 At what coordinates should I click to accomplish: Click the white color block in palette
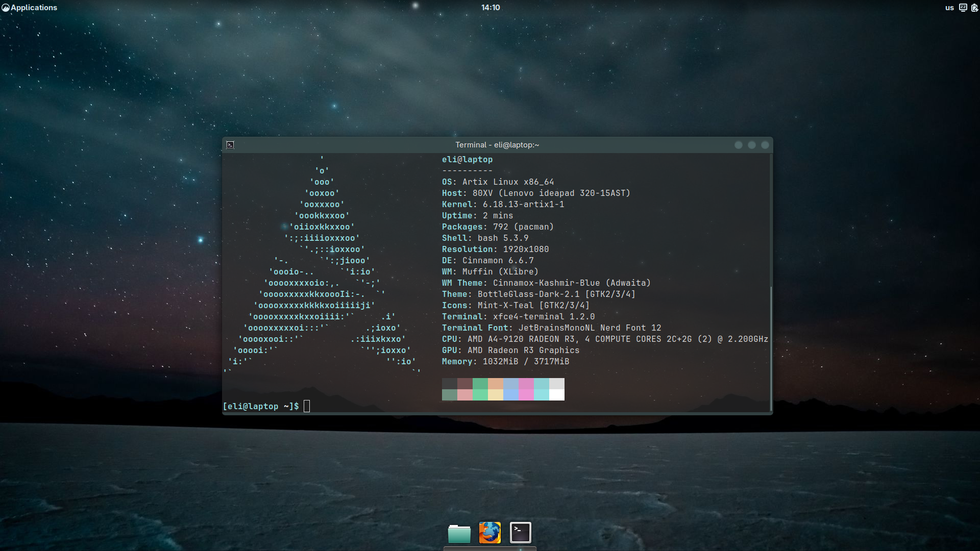[556, 395]
